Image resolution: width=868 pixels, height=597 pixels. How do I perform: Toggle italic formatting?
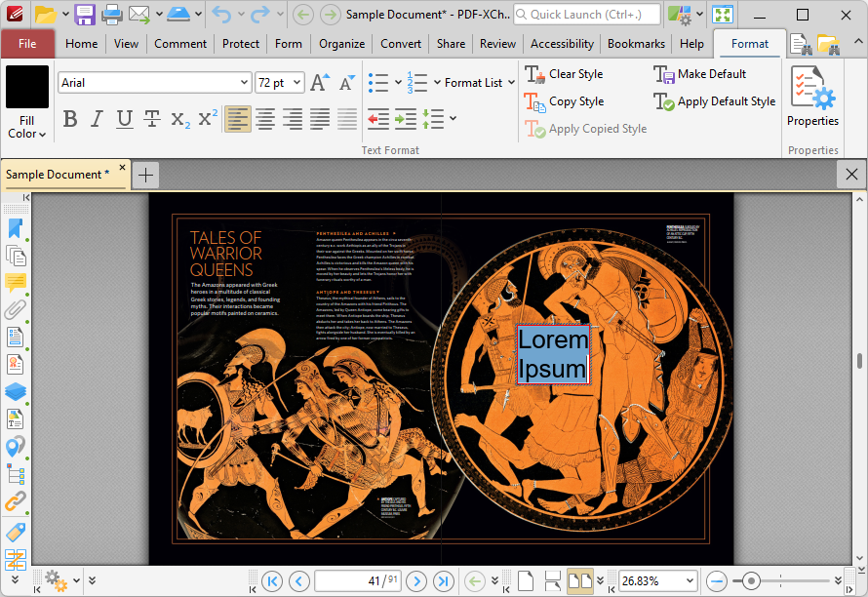(97, 118)
